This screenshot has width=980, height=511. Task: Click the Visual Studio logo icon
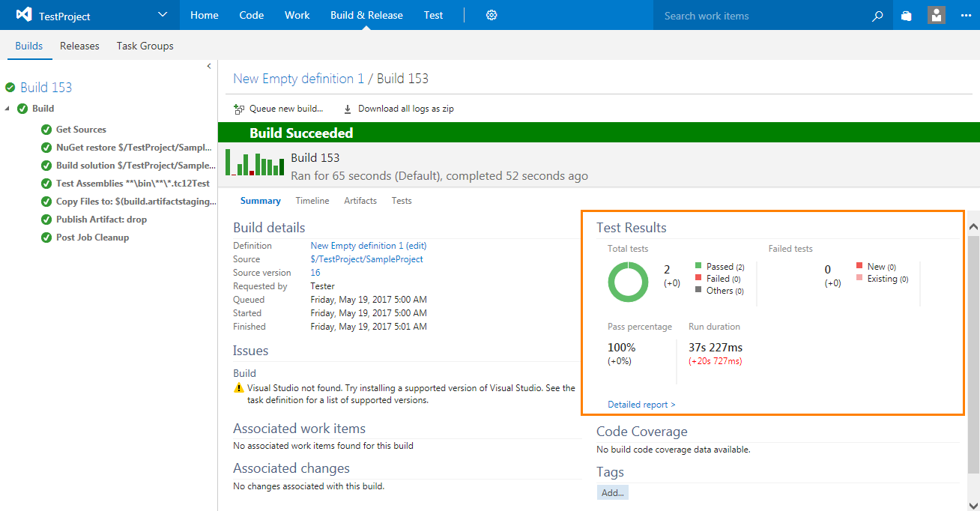24,15
